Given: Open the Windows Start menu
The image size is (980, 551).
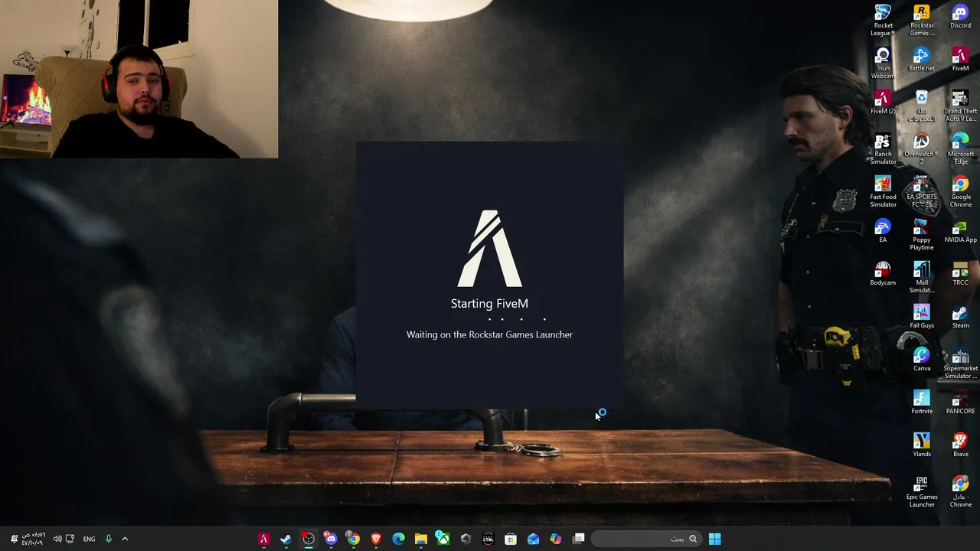Looking at the screenshot, I should tap(714, 539).
